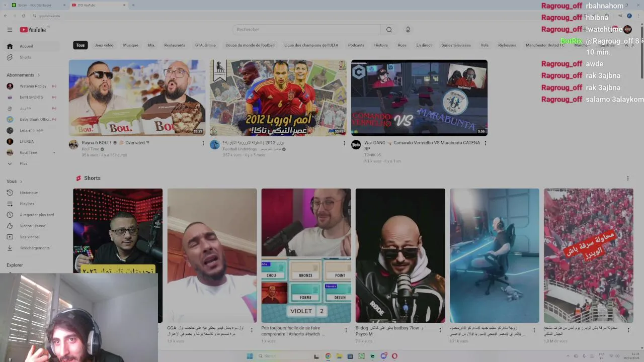The image size is (644, 362).
Task: Open Historique in the sidebar
Action: click(x=31, y=193)
